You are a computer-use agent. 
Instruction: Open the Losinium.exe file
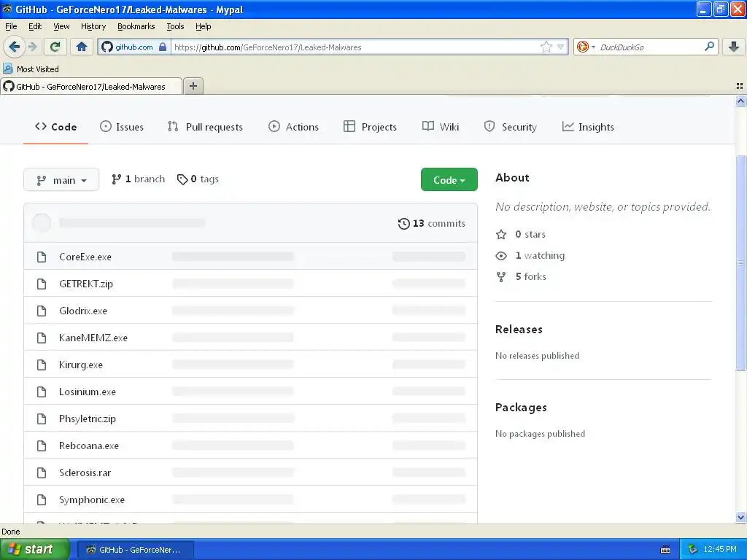[x=88, y=392]
